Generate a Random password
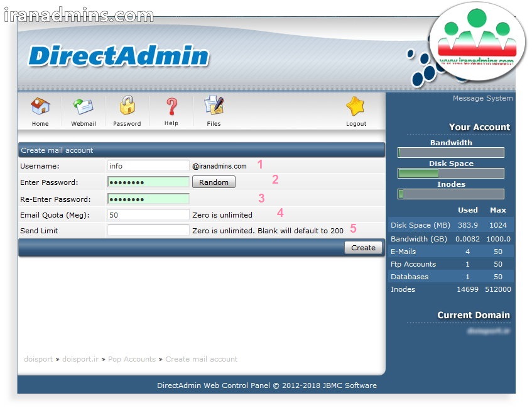 coord(214,182)
